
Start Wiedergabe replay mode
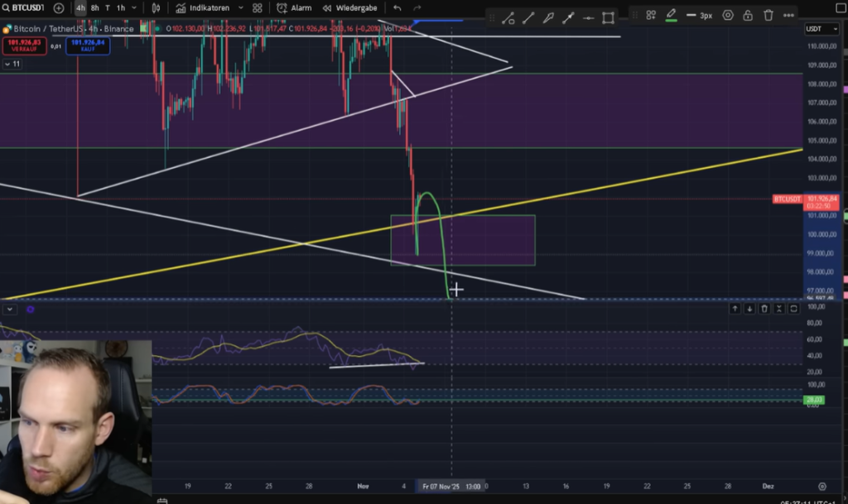(350, 8)
